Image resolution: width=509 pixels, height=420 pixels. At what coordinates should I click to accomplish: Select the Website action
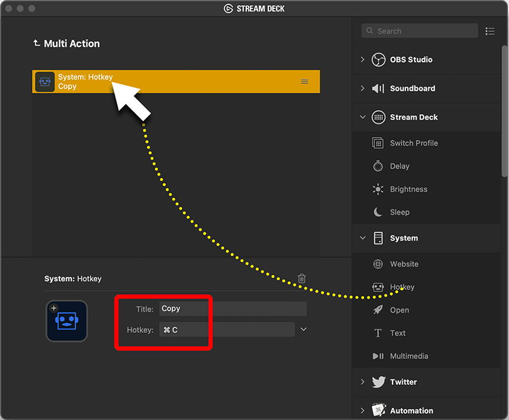[x=404, y=264]
